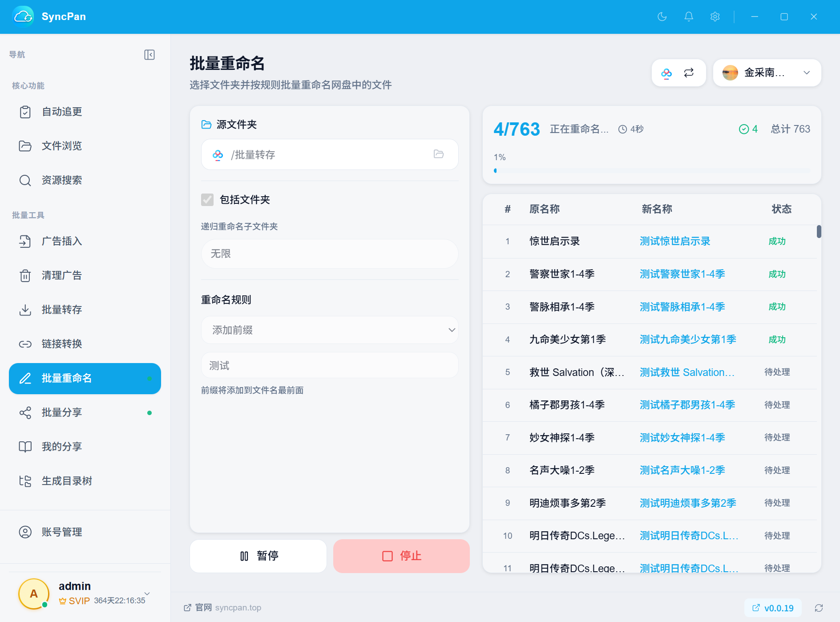Click the results table scrollbar thumb
This screenshot has height=622, width=840.
pos(819,232)
